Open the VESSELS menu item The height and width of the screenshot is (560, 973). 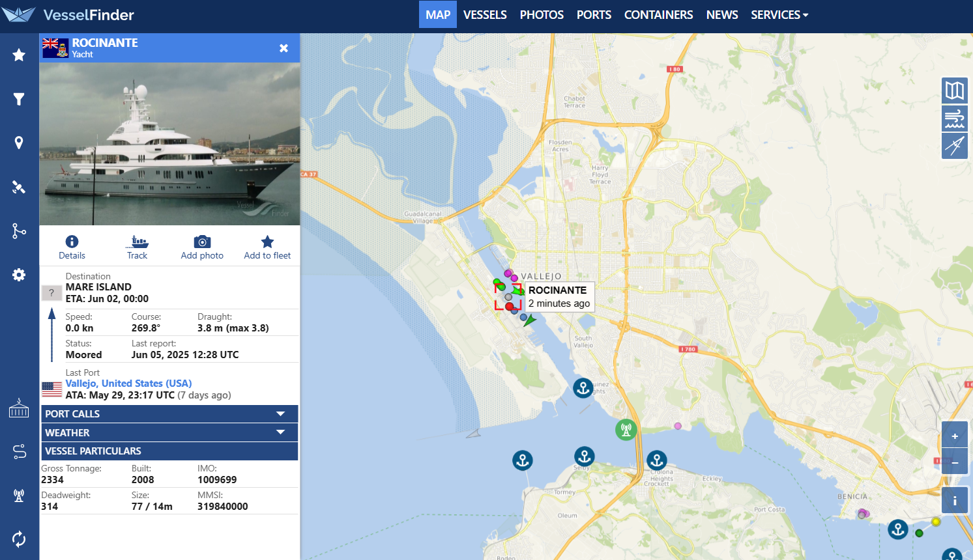click(x=485, y=14)
